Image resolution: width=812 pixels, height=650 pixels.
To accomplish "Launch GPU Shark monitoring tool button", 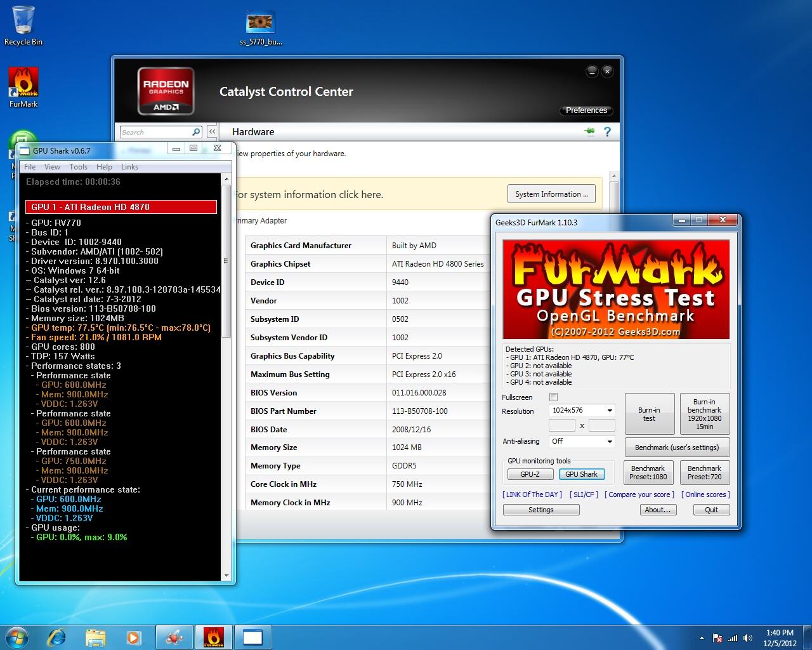I will click(581, 474).
